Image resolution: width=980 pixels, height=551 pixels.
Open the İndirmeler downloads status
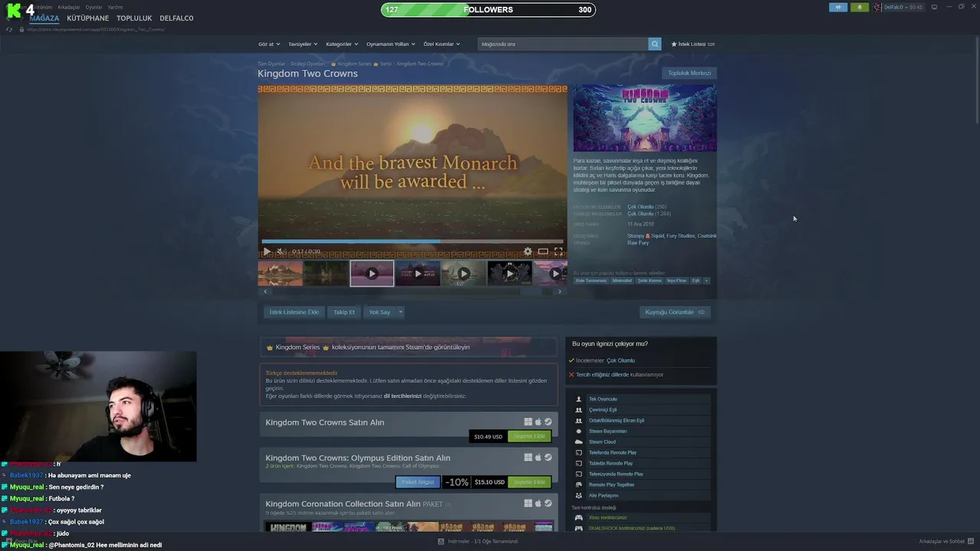click(x=479, y=541)
